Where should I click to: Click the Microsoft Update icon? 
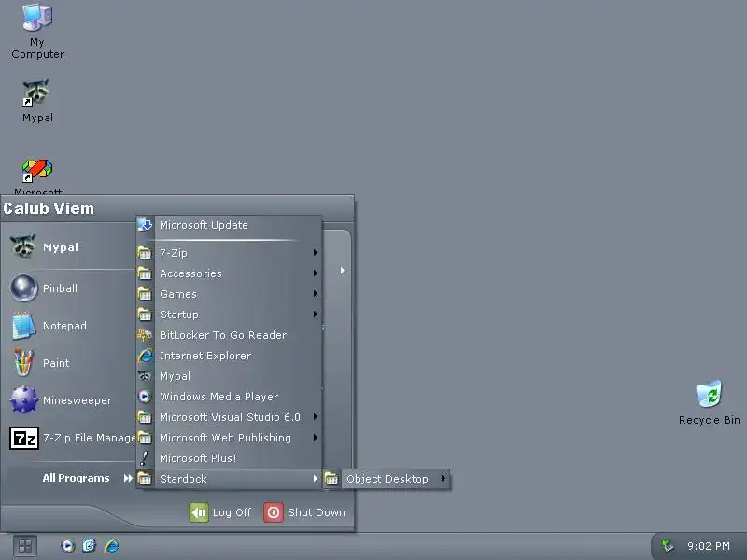(x=145, y=224)
